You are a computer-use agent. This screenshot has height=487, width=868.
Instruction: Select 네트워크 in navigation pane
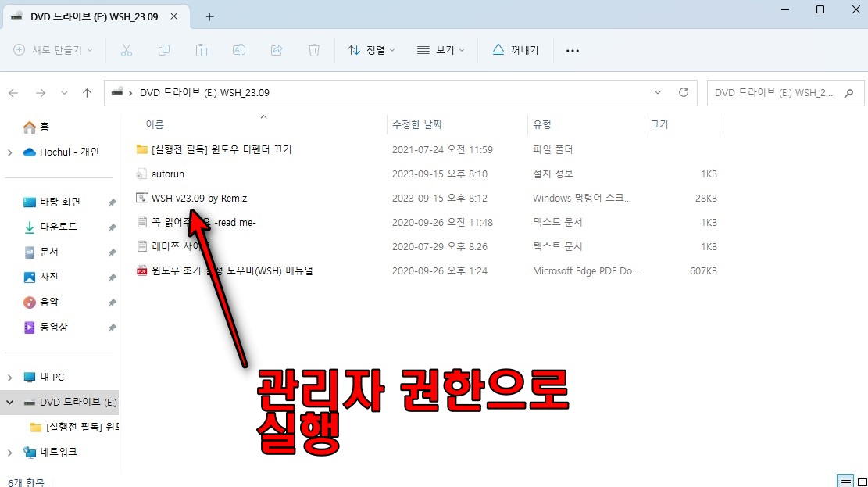50,452
